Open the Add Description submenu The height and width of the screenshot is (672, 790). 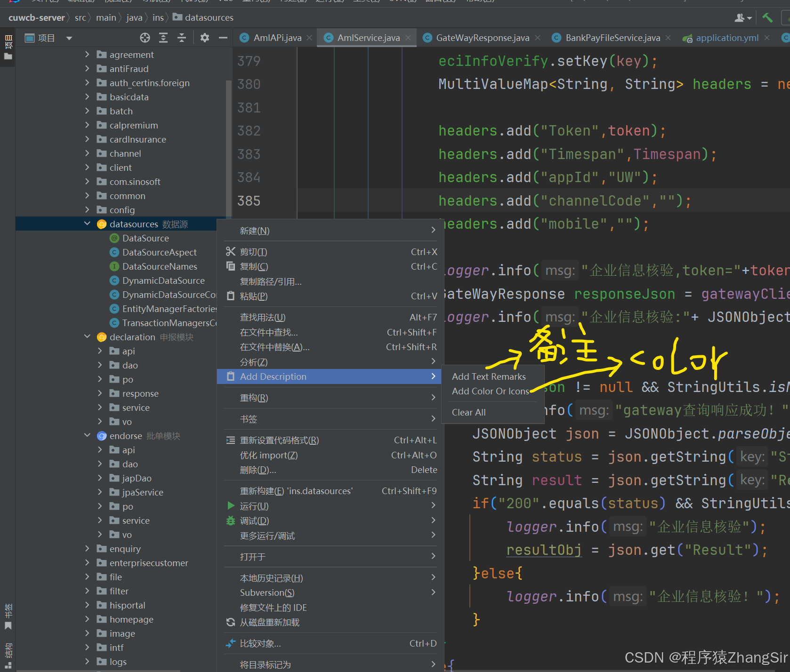(x=329, y=376)
